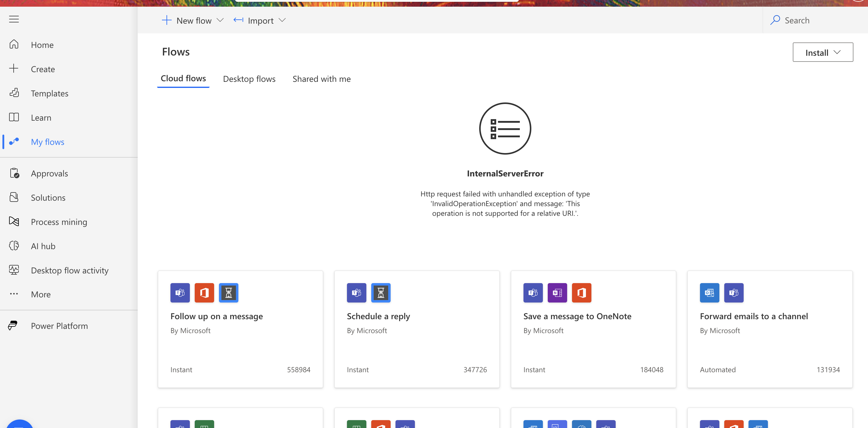Click the New flow plus icon
The width and height of the screenshot is (868, 428).
[x=167, y=20]
